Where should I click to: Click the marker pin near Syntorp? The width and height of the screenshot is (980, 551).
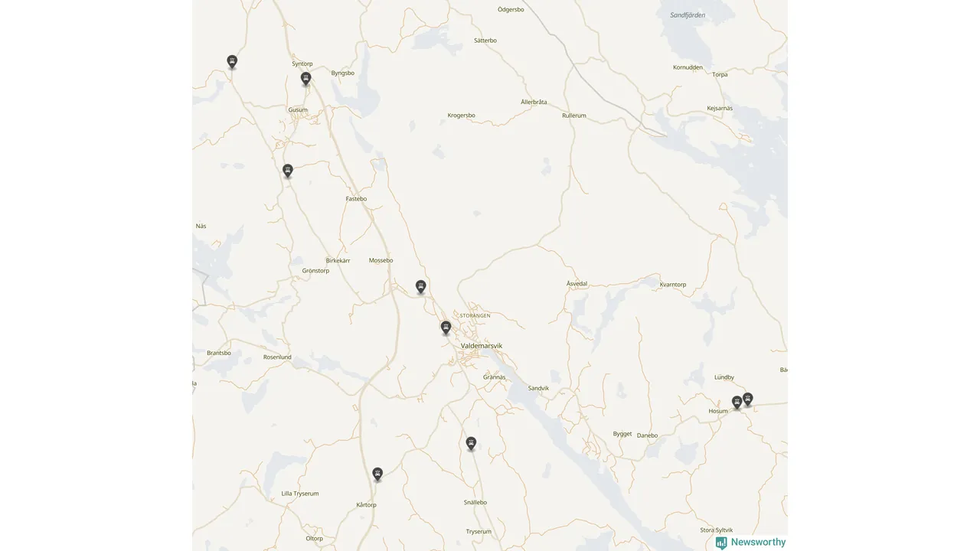click(x=305, y=78)
